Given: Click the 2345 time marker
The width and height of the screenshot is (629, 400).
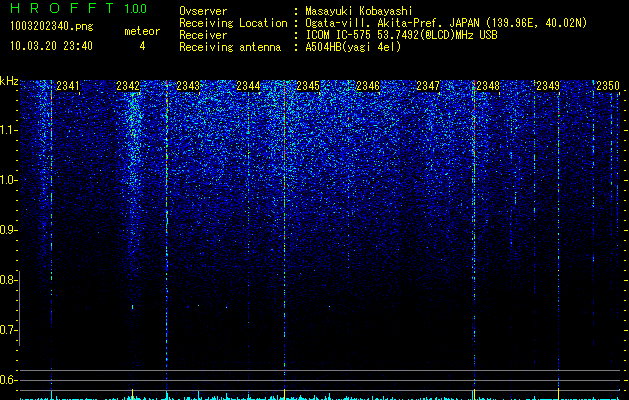Looking at the screenshot, I should click(x=308, y=86).
